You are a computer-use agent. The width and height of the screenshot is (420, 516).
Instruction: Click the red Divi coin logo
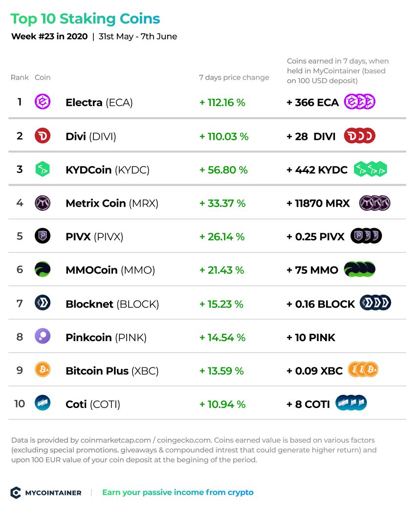tap(43, 135)
